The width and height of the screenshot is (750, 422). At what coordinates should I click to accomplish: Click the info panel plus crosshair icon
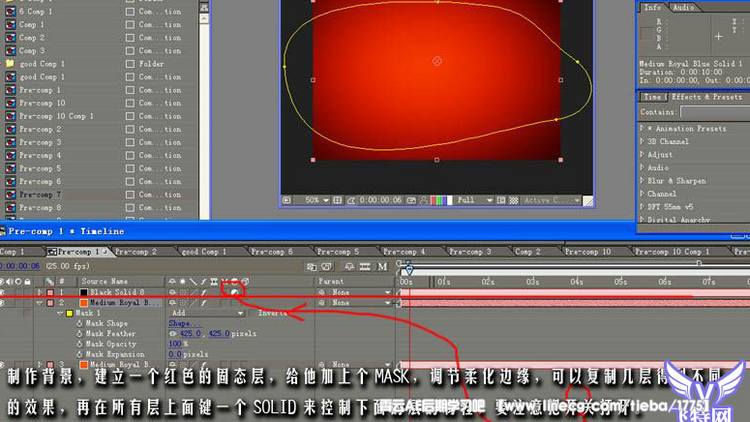pyautogui.click(x=718, y=36)
